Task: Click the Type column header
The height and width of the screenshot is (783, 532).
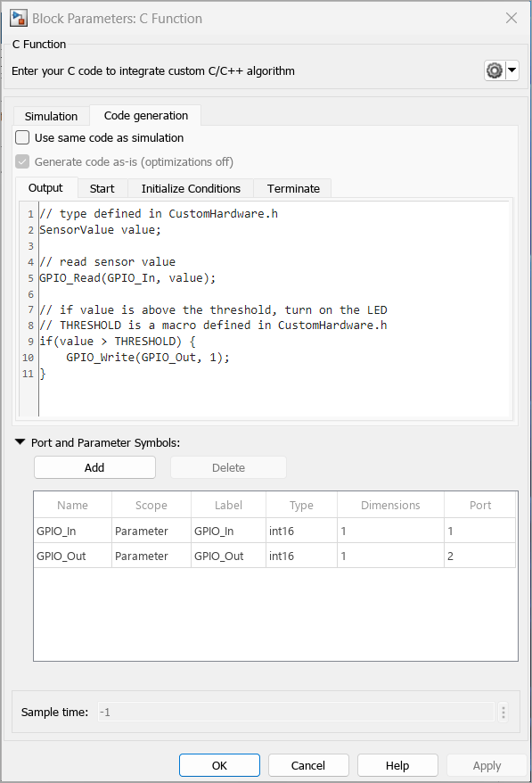Action: [x=302, y=505]
